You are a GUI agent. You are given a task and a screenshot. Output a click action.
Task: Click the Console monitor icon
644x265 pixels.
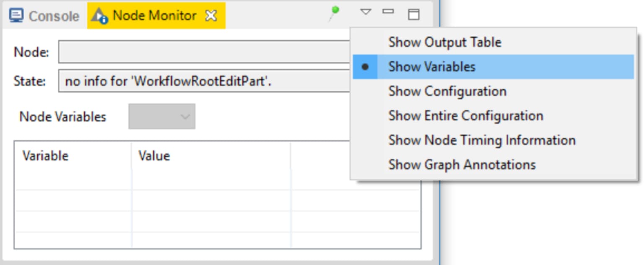click(16, 16)
